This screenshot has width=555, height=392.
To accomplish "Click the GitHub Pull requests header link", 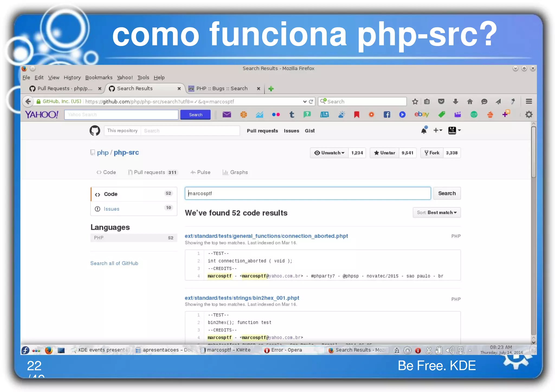I will 262,131.
